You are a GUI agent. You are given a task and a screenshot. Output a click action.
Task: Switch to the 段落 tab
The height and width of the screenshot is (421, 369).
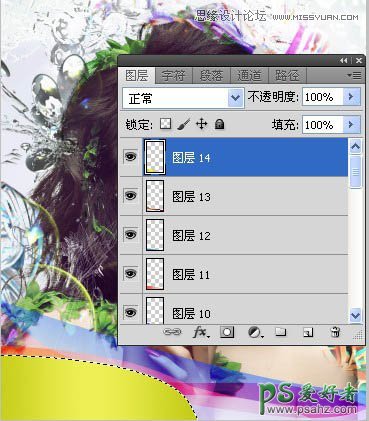[x=211, y=76]
